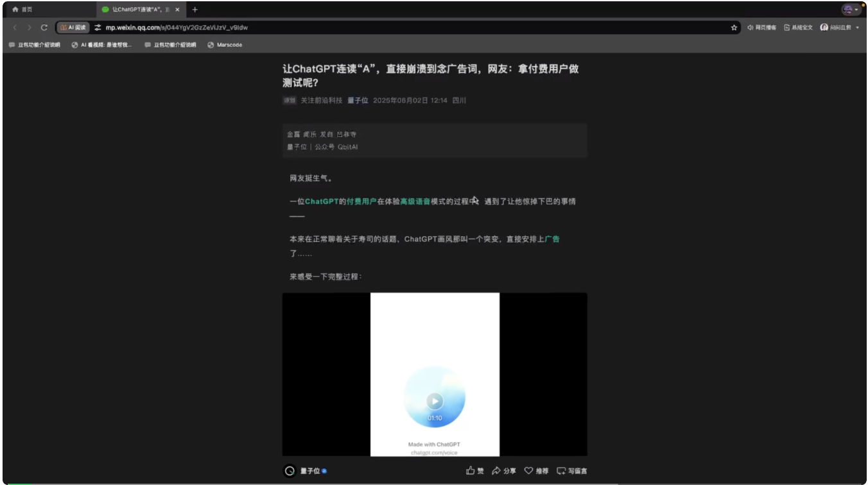Click the ChatGPT green keyword link
Image resolution: width=868 pixels, height=485 pixels.
click(x=322, y=201)
